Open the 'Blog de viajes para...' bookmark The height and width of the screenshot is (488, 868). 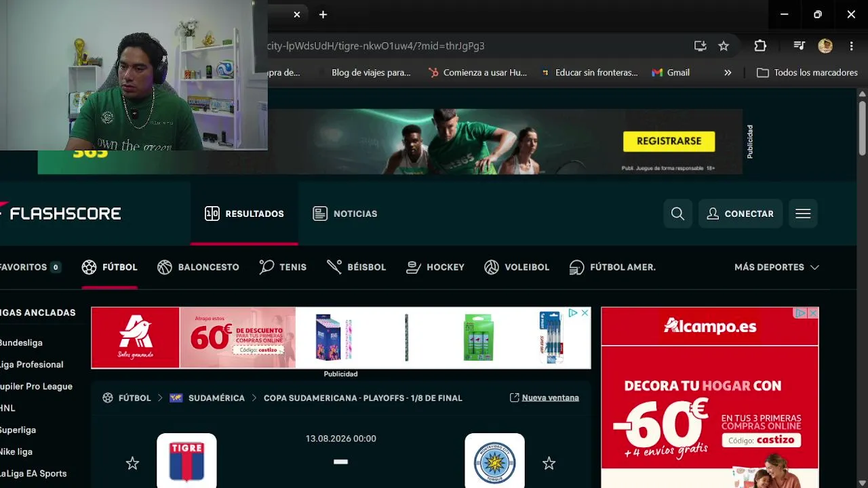coord(371,73)
